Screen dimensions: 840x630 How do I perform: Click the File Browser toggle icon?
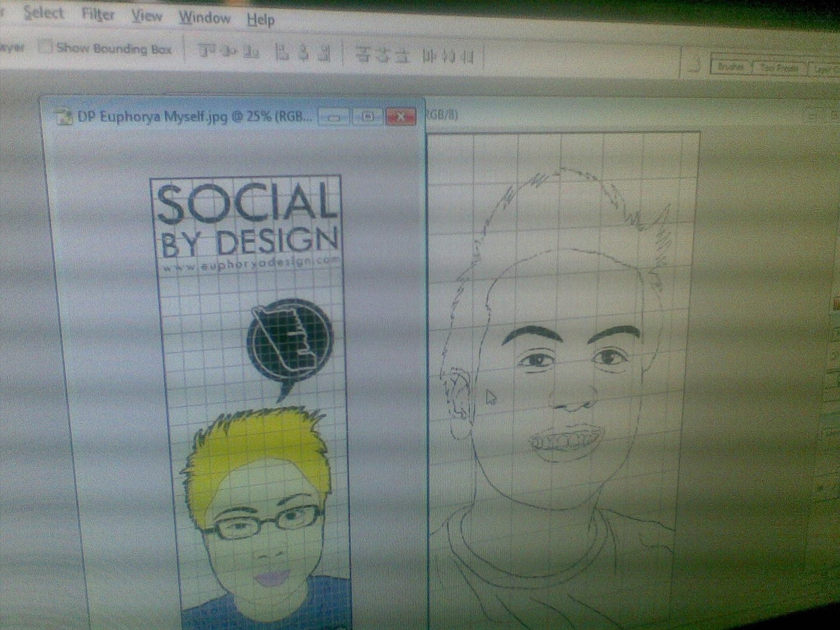(695, 65)
